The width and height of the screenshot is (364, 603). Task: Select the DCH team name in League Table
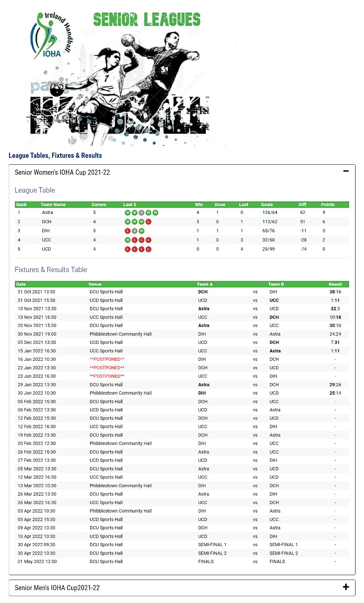(x=46, y=222)
